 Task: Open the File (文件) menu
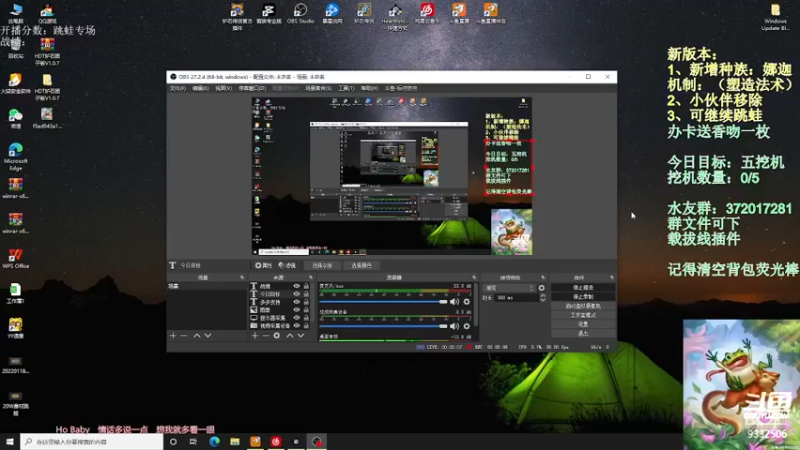click(x=178, y=88)
